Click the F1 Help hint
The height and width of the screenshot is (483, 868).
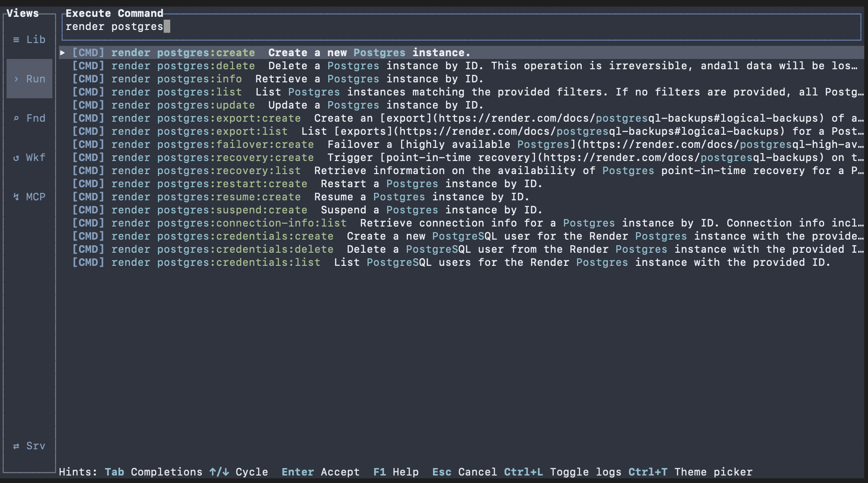[x=380, y=472]
